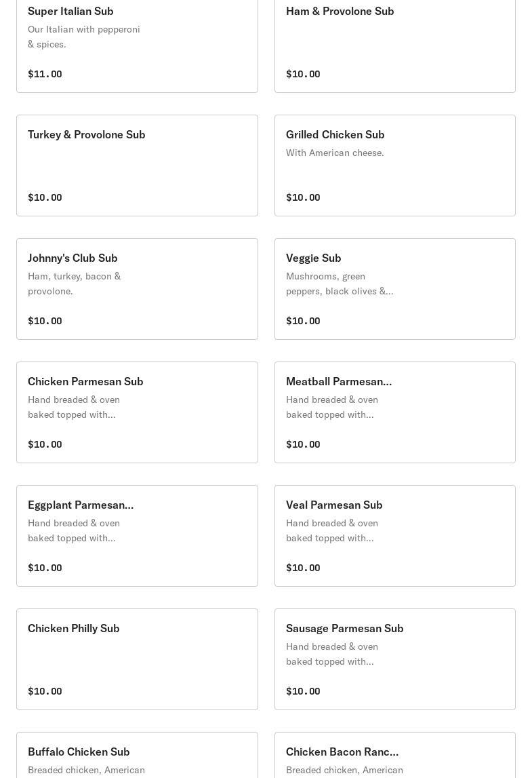Click the $11.00 price of Super Italian Sub
532x778 pixels.
click(45, 74)
